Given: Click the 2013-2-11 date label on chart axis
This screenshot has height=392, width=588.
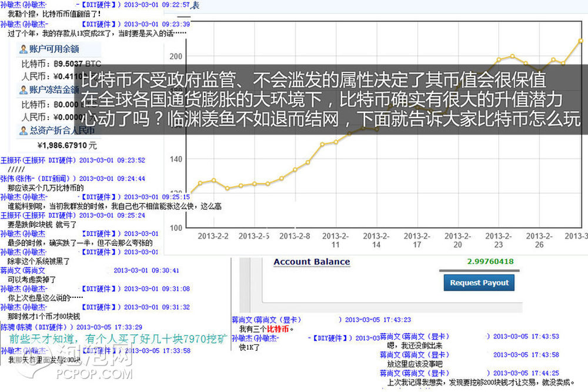Looking at the screenshot, I should (335, 240).
